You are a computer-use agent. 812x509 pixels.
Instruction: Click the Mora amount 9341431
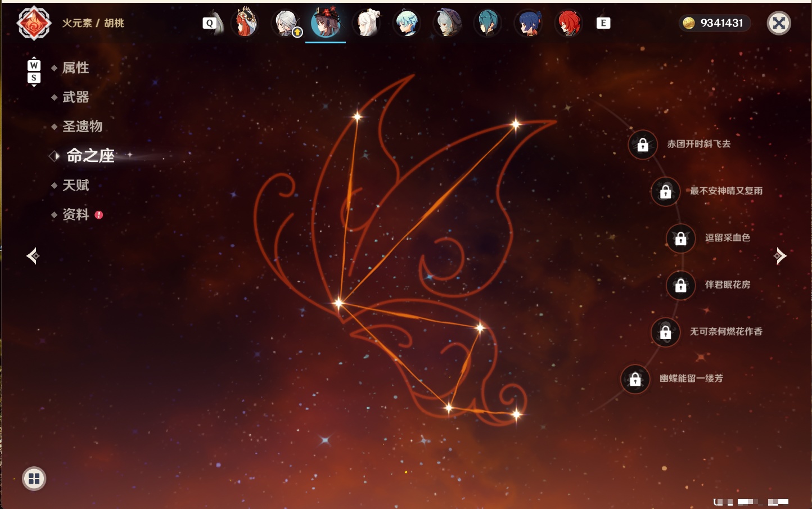click(721, 23)
